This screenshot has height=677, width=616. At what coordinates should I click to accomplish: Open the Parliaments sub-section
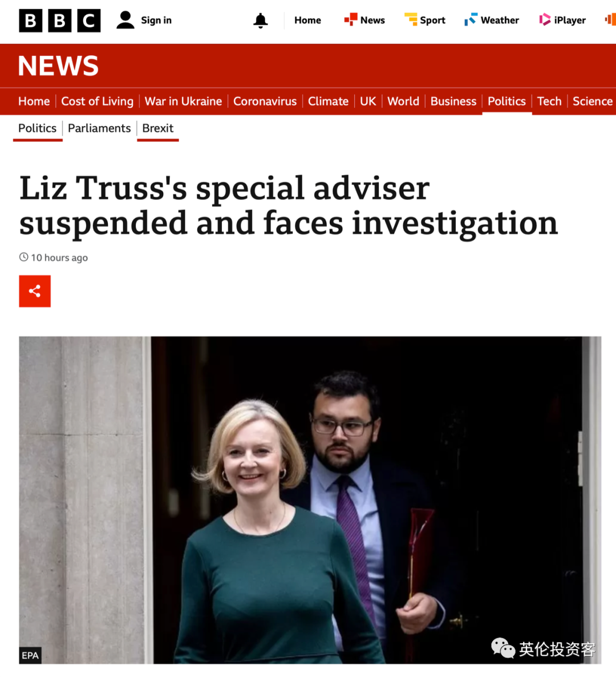click(x=99, y=128)
